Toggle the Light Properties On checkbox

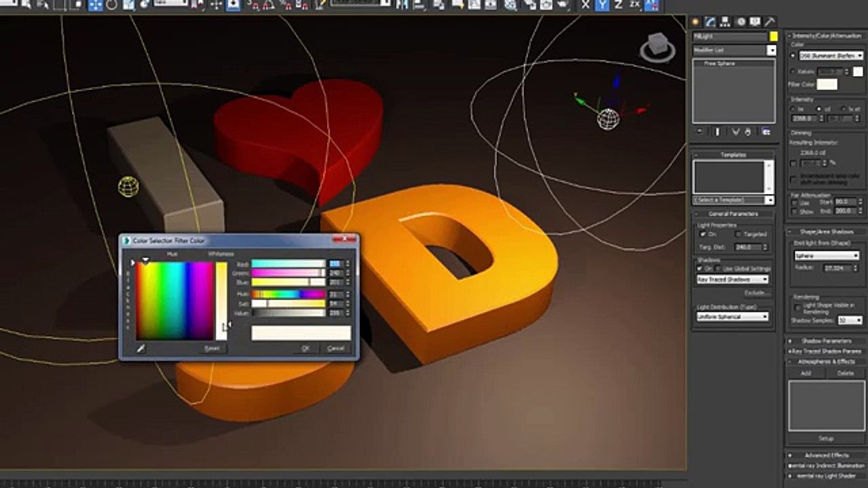[703, 234]
